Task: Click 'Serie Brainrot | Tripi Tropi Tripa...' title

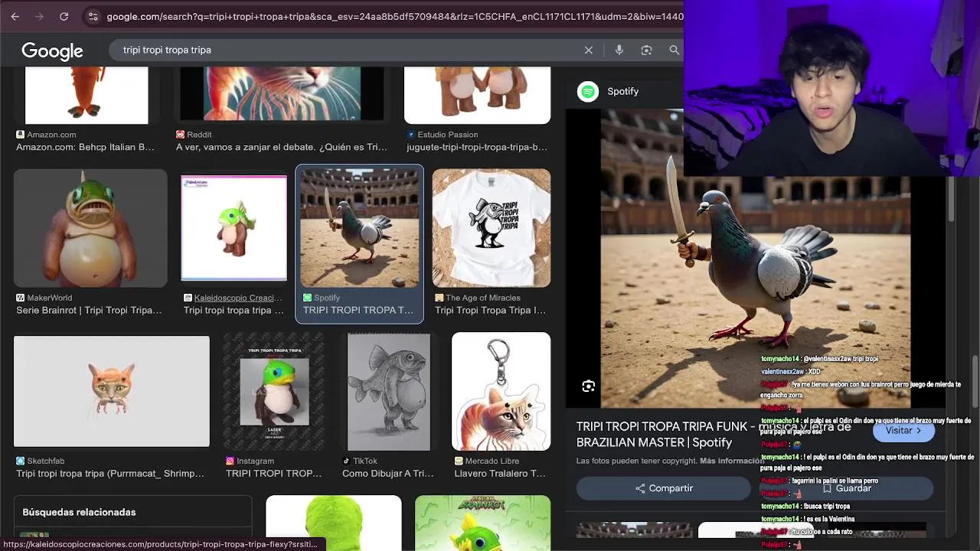Action: point(89,310)
